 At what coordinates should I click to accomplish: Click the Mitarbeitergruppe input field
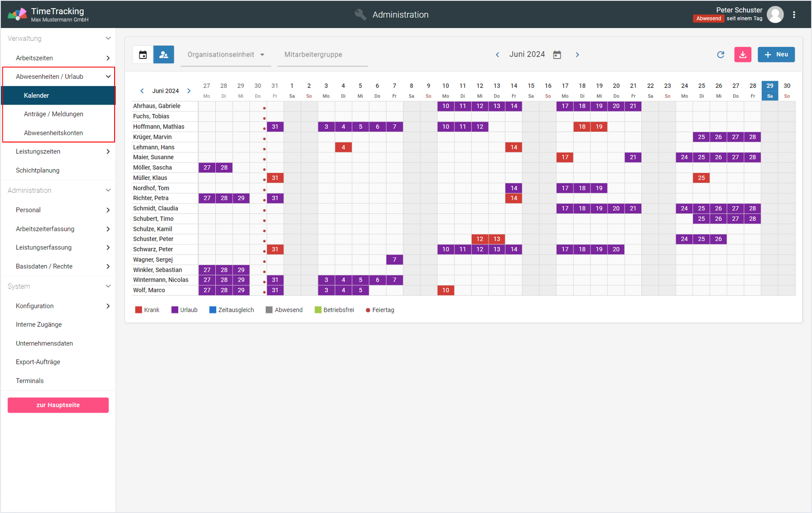point(322,55)
